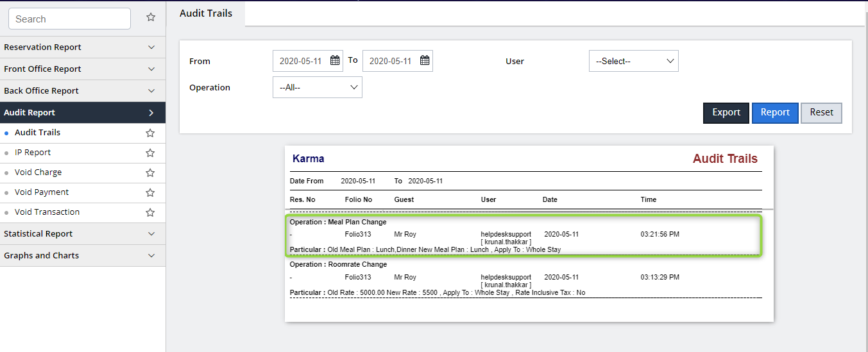Expand the Front Office Report section

click(83, 69)
